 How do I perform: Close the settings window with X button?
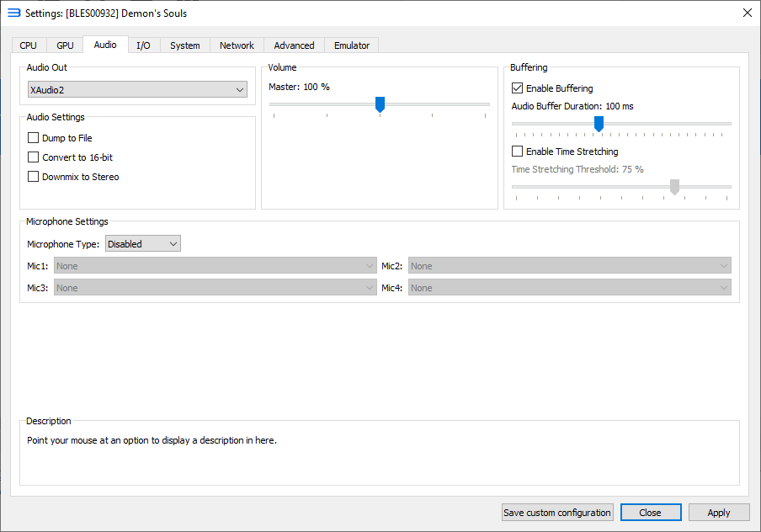pos(747,13)
